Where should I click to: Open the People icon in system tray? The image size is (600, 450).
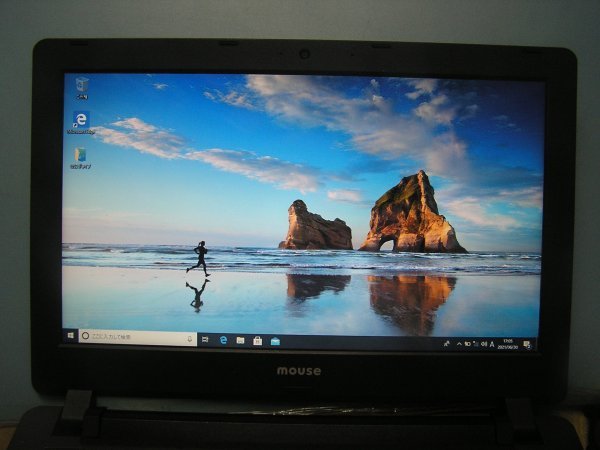pyautogui.click(x=447, y=344)
